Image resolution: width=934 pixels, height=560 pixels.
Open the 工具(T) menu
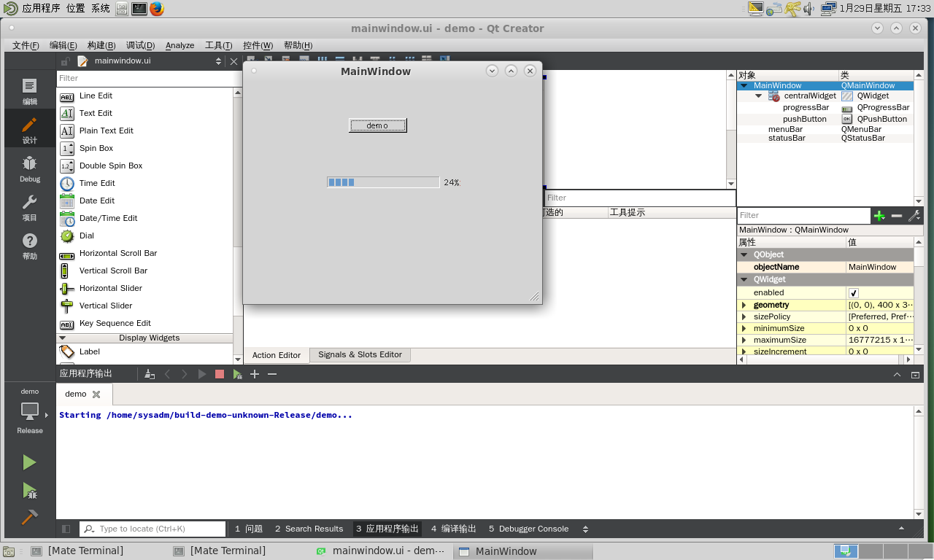pos(218,45)
